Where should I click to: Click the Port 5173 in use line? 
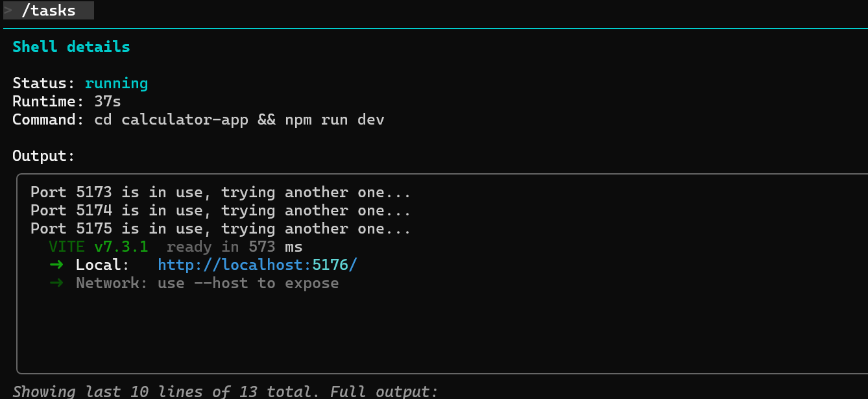point(221,193)
